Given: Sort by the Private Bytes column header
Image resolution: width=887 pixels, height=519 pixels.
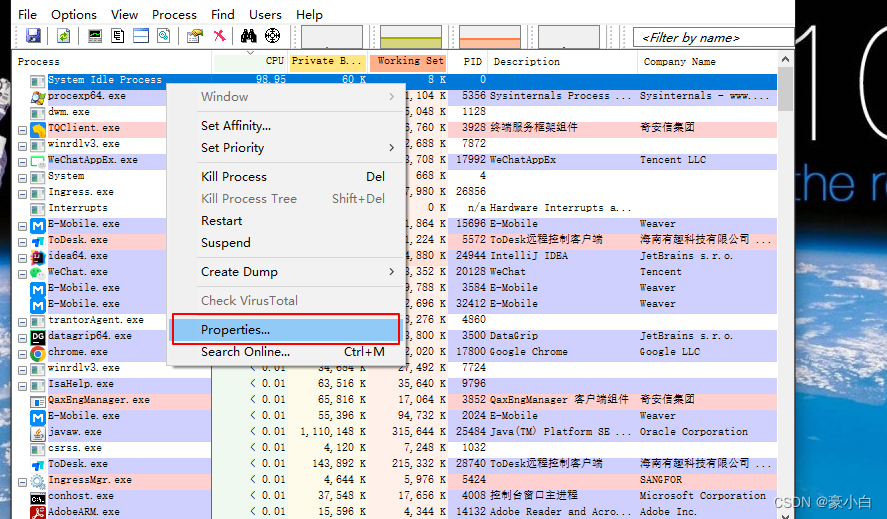Looking at the screenshot, I should [326, 61].
